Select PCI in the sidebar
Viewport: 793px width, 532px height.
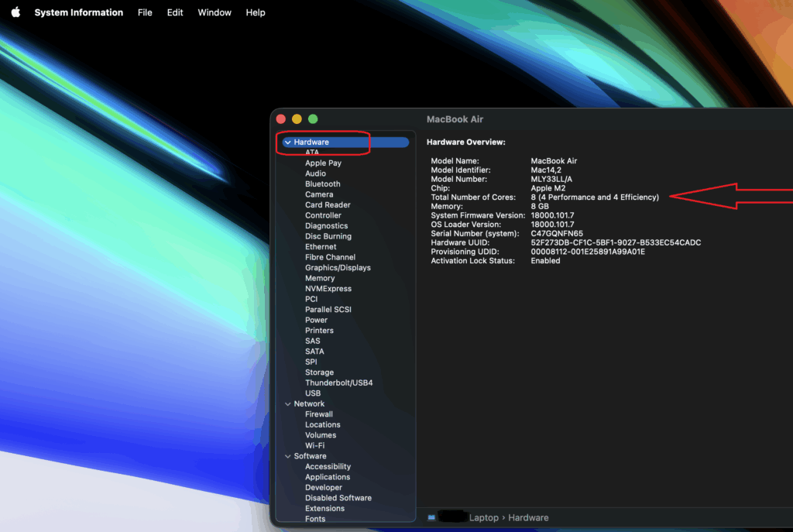click(x=311, y=299)
